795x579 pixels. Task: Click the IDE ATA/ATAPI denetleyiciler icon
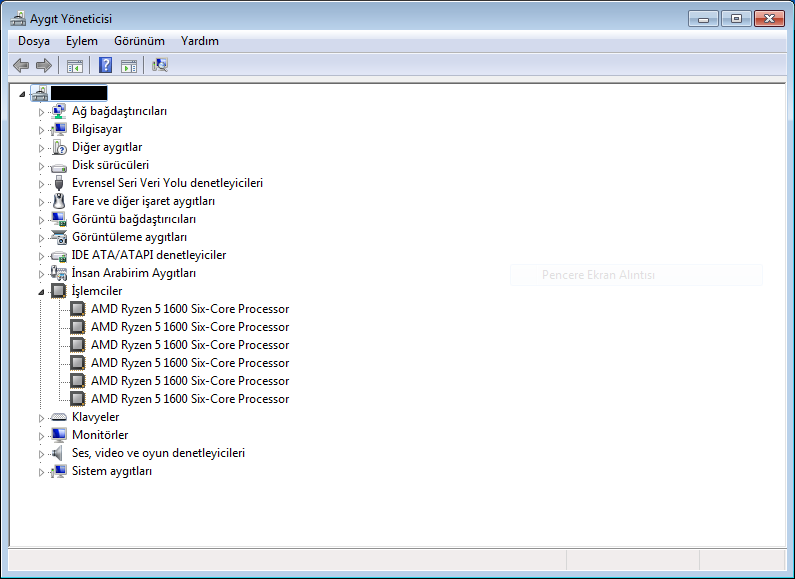point(59,256)
